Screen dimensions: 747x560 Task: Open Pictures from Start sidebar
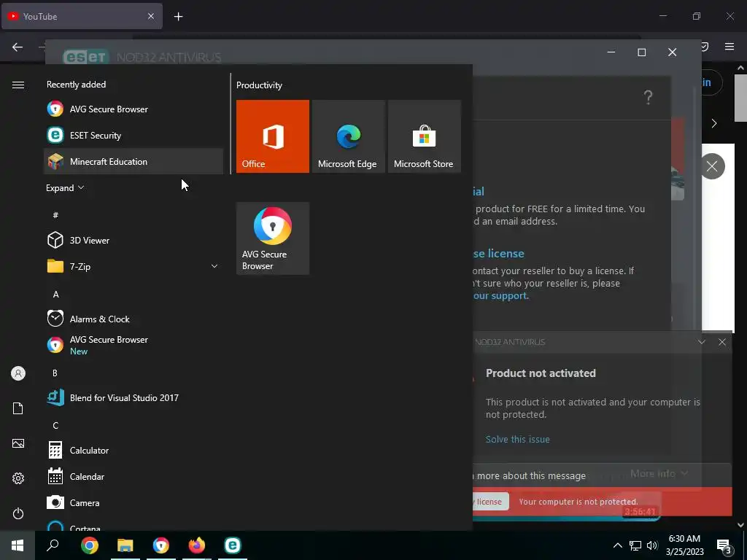tap(18, 443)
